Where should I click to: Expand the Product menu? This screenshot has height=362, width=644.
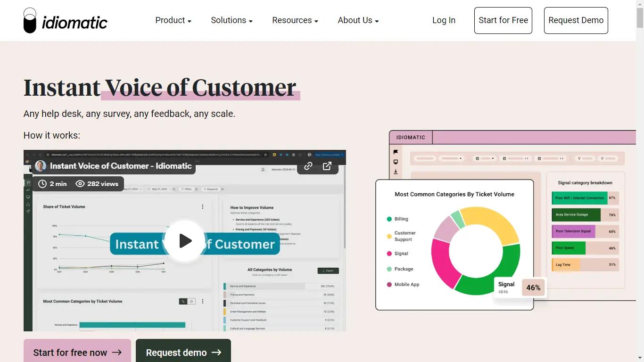click(173, 20)
